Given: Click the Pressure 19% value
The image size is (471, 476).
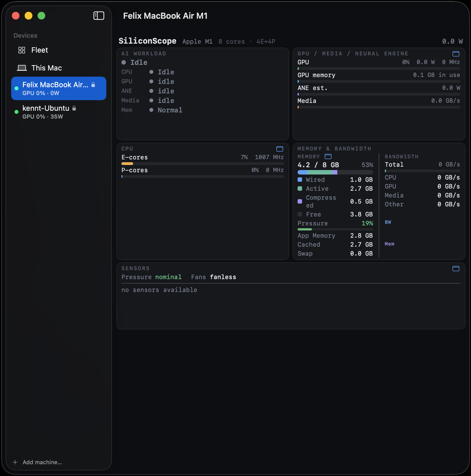Looking at the screenshot, I should coord(367,223).
